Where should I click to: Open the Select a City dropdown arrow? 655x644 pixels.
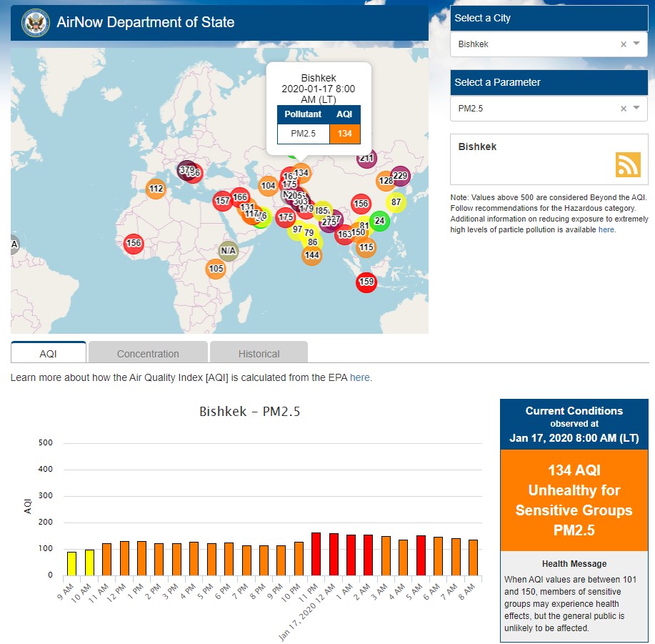[636, 44]
